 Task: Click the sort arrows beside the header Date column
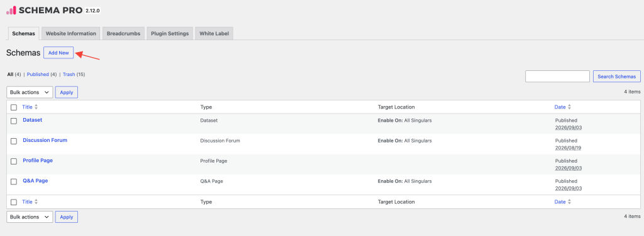569,107
